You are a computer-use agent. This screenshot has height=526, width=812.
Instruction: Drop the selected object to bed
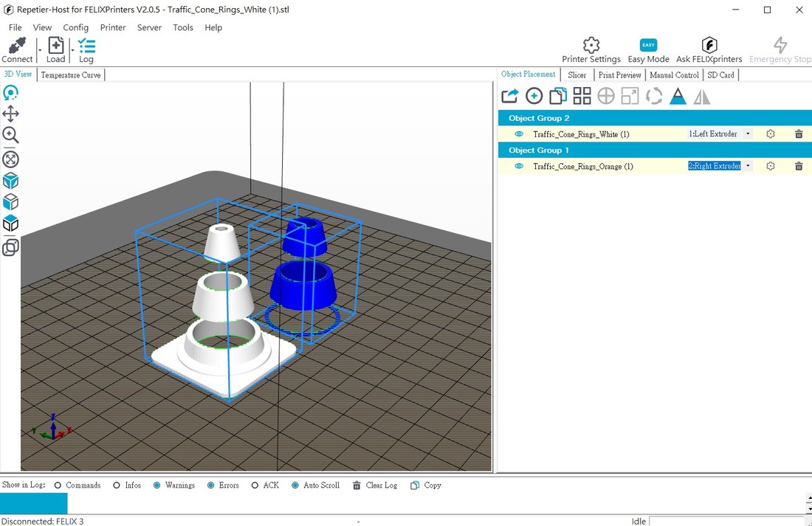[678, 95]
